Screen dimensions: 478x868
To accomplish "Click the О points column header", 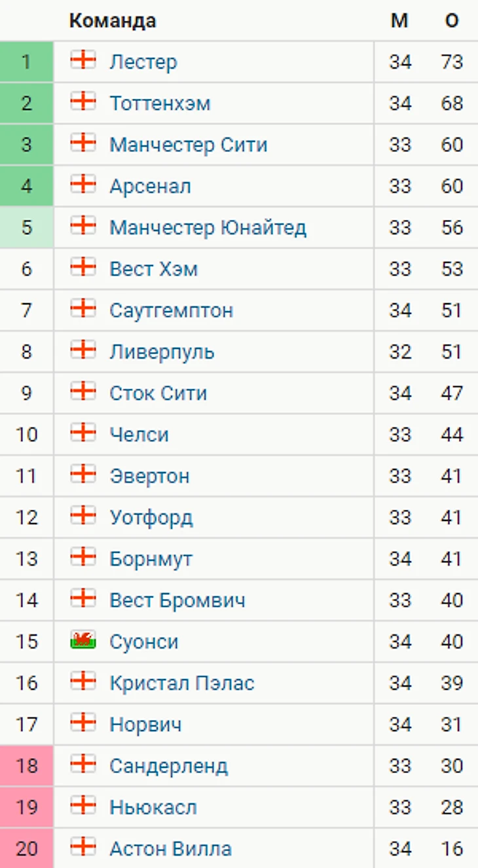I will click(x=452, y=21).
